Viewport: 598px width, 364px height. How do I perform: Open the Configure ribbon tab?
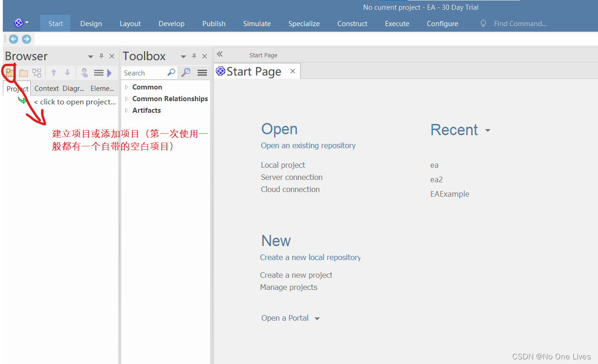point(442,23)
